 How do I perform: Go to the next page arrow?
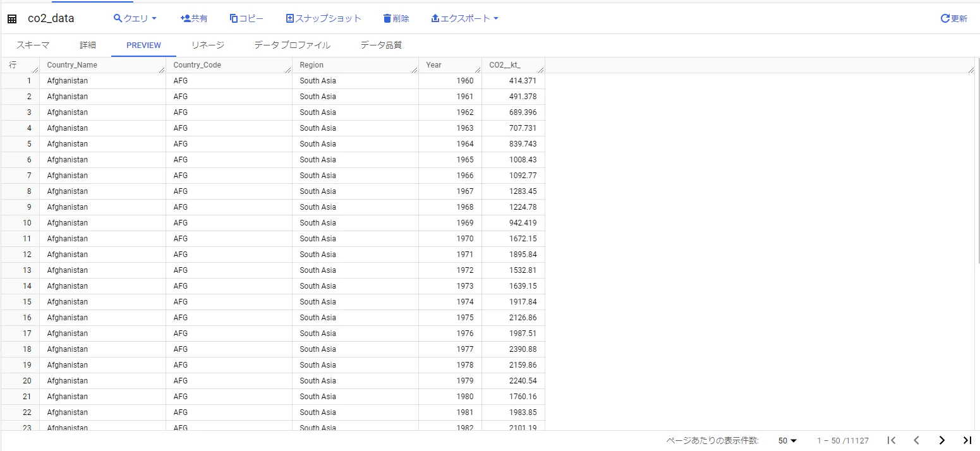941,440
